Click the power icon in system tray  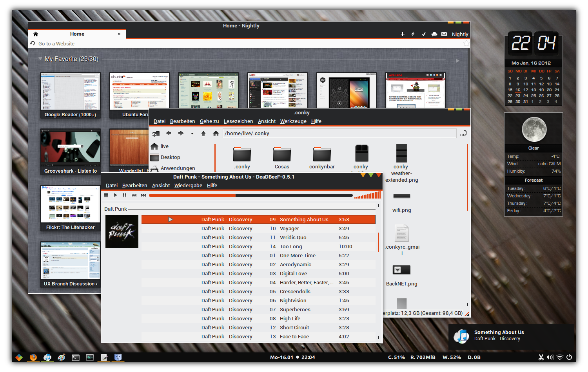click(569, 357)
